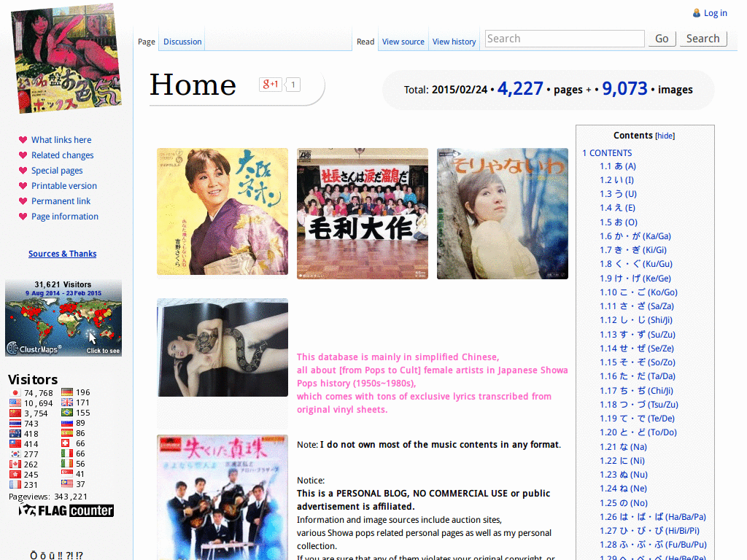Screen dimensions: 747x560
Task: Open the 毛利大作 group photo thumbnail
Action: tap(363, 214)
